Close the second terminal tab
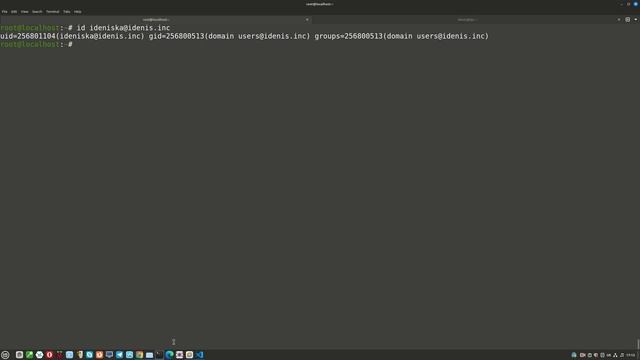Image resolution: width=640 pixels, height=360 pixels. (x=618, y=20)
